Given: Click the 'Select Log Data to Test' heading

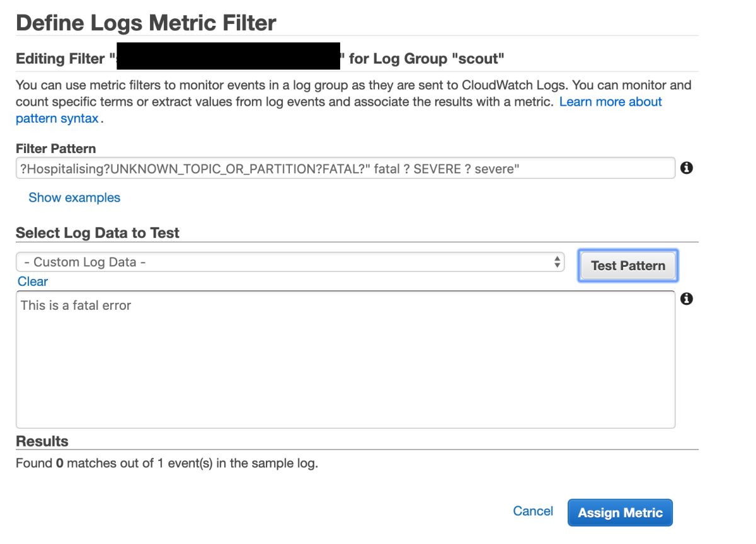Looking at the screenshot, I should click(98, 233).
